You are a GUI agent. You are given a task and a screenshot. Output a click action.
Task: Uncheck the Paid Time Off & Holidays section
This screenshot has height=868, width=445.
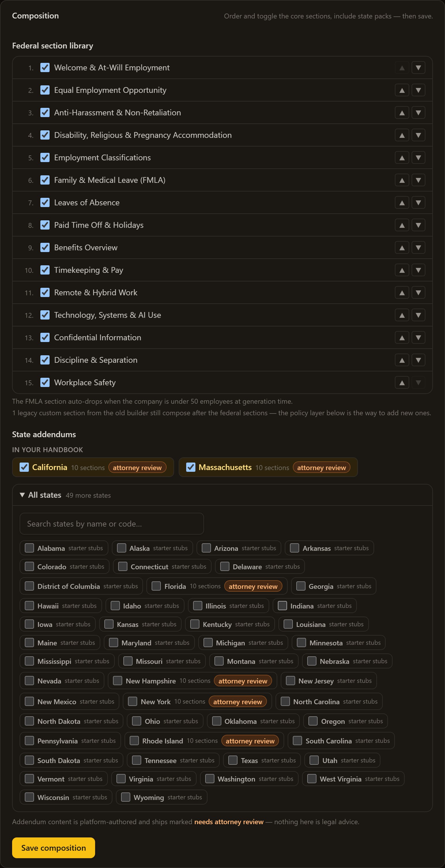pos(45,225)
